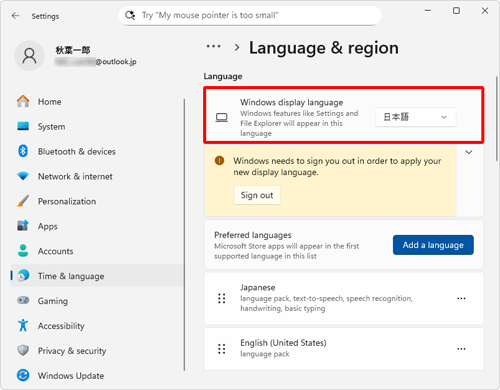Image resolution: width=500 pixels, height=390 pixels.
Task: Click the search magnifier icon
Action: 130,15
